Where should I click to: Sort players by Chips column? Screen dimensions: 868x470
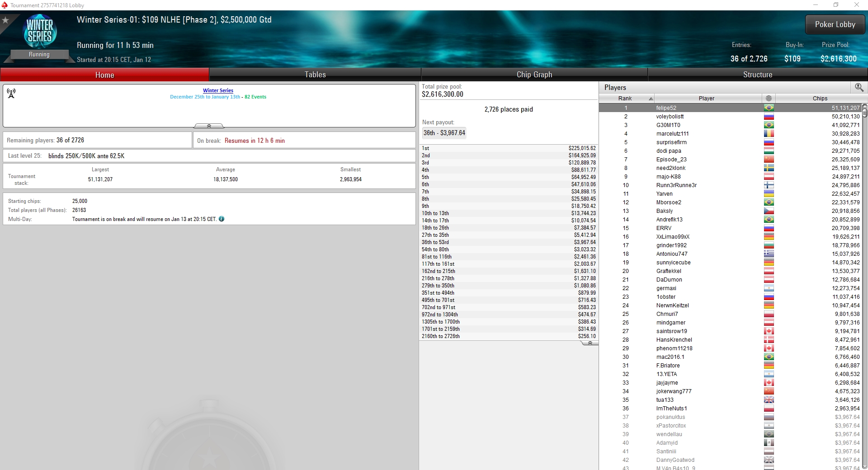(819, 98)
